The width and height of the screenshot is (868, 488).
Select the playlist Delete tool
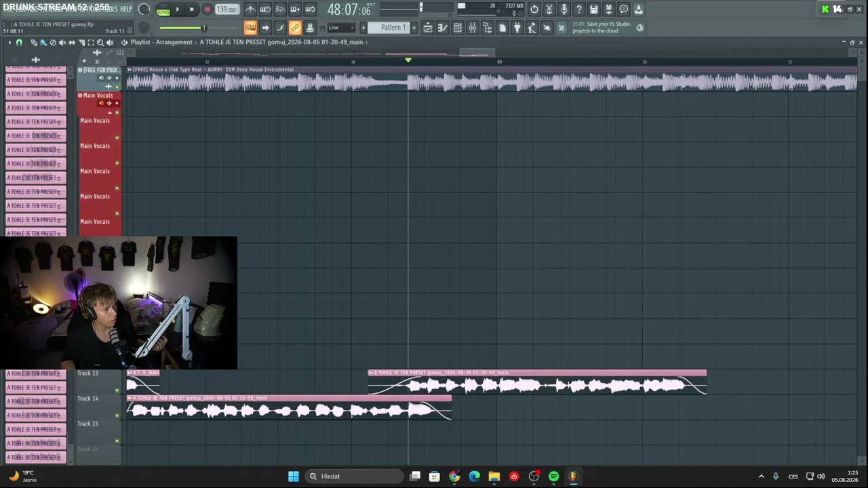[53, 43]
